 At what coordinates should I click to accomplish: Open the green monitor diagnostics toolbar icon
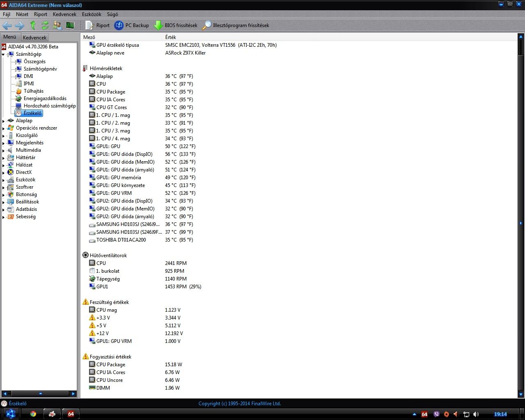pos(70,25)
